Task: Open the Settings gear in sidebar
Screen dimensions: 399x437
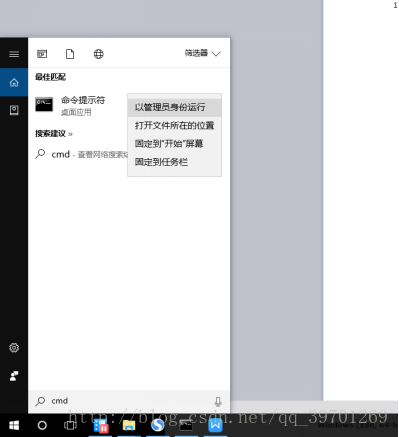Action: pyautogui.click(x=14, y=348)
